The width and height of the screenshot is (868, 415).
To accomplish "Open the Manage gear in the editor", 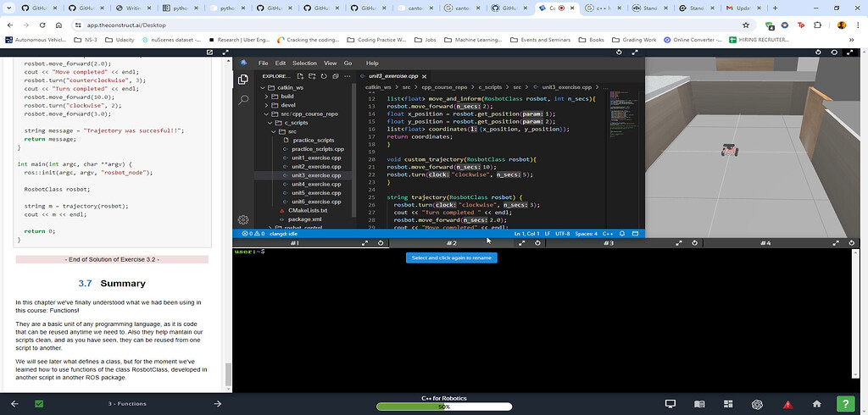I will click(x=243, y=219).
